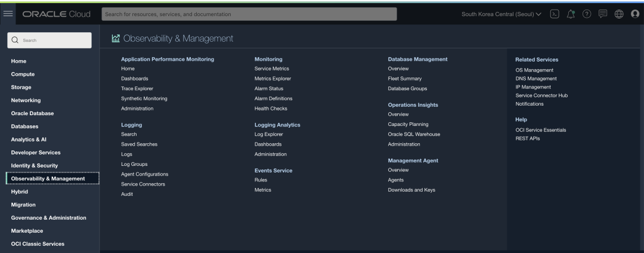Open Database Groups link
This screenshot has height=253, width=644.
(x=407, y=89)
